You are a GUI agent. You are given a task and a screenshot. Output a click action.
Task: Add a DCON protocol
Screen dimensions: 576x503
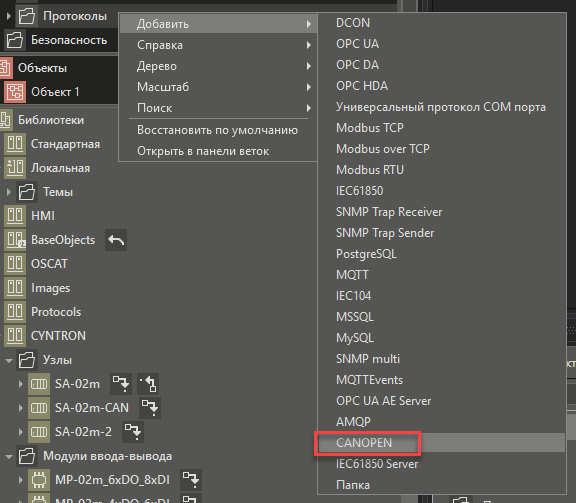(x=442, y=23)
